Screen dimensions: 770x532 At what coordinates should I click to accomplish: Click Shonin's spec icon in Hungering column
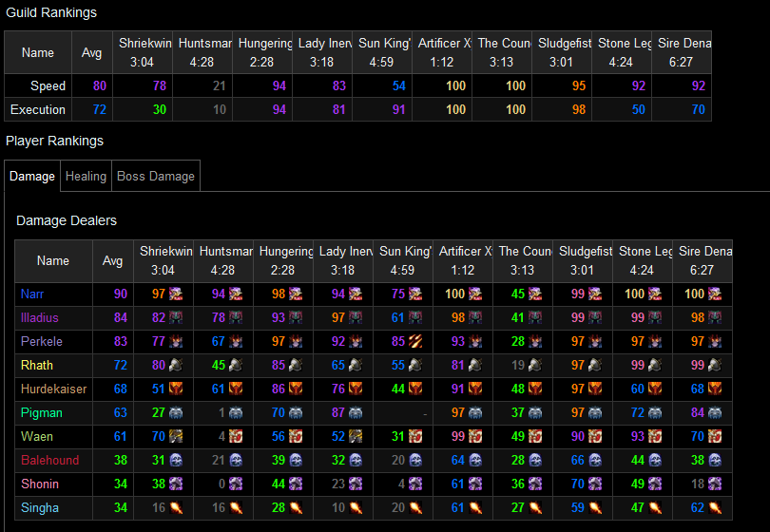[x=296, y=484]
